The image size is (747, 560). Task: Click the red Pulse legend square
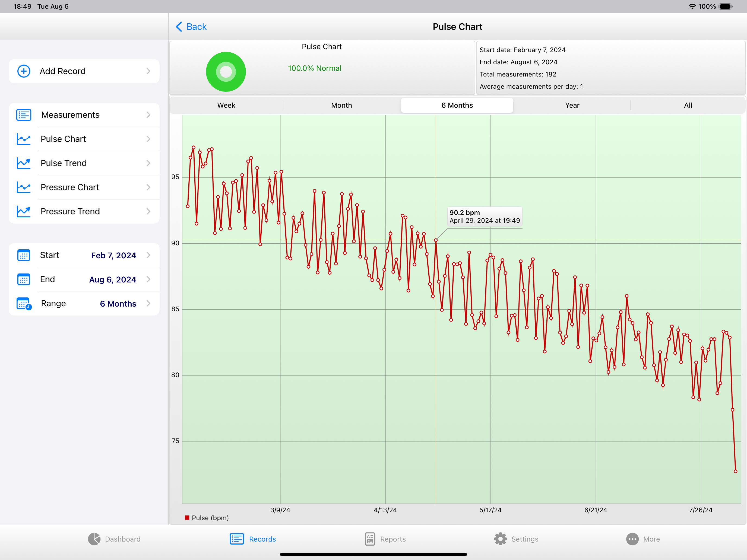coord(187,517)
